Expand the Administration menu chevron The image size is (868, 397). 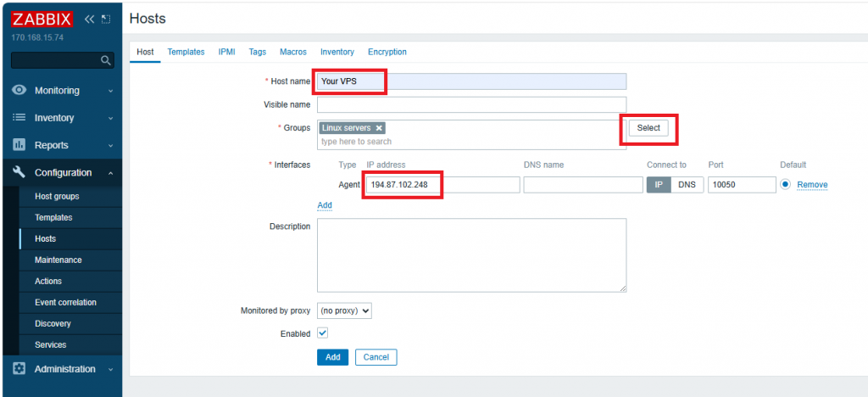[111, 369]
